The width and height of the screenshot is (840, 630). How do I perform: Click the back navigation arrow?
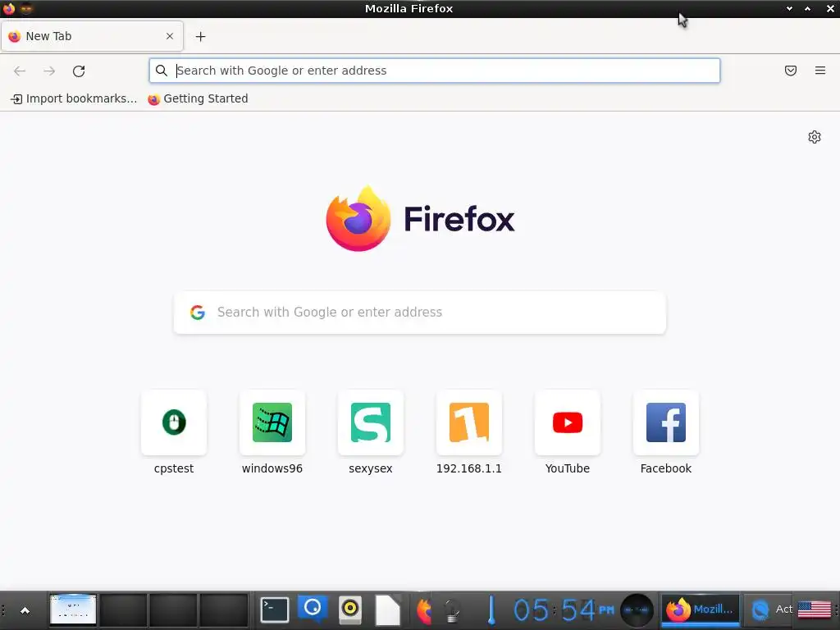(x=20, y=71)
